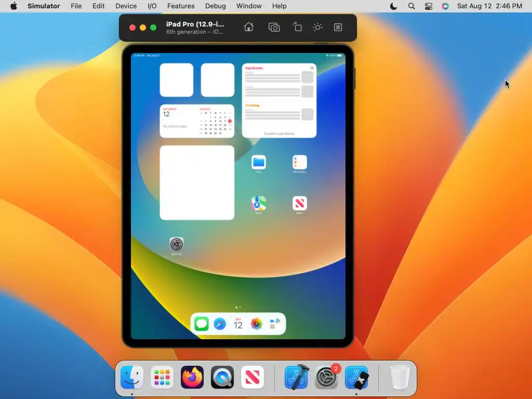Close the Simulator window with red button
532x399 pixels.
tap(132, 28)
